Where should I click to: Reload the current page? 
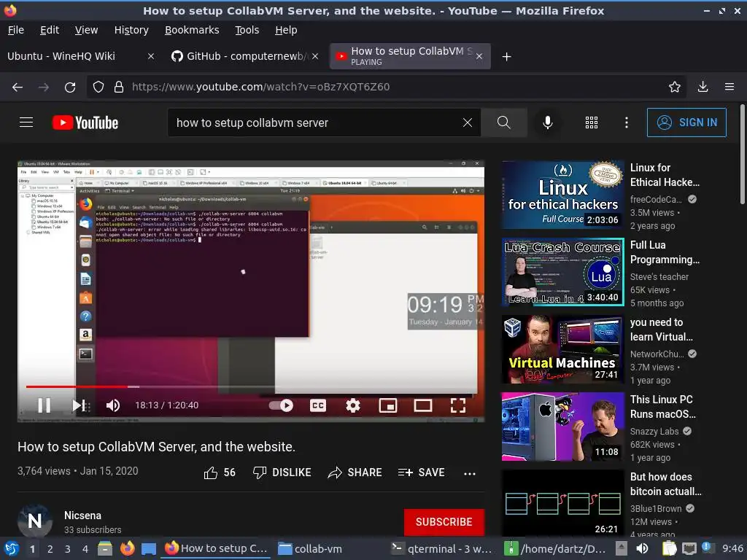pos(70,87)
